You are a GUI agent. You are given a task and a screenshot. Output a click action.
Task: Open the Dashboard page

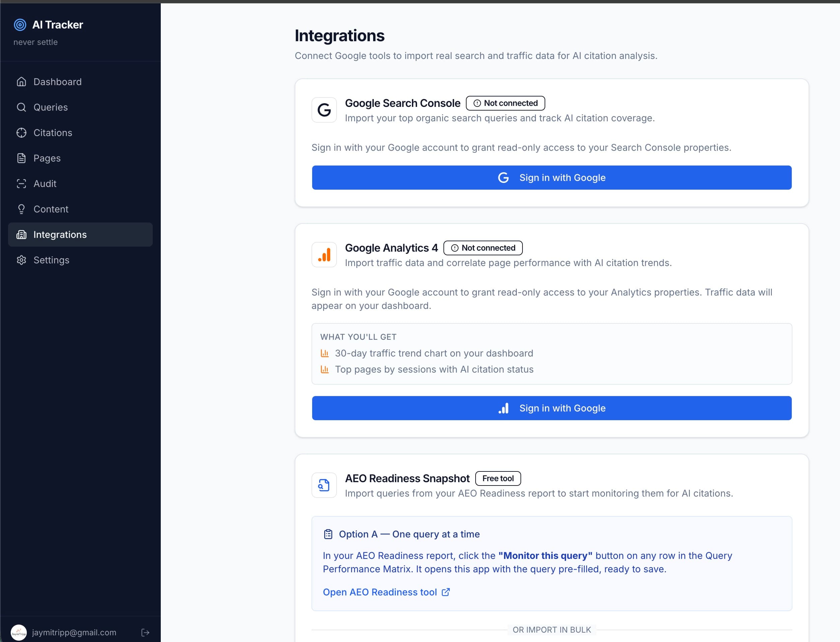click(80, 82)
